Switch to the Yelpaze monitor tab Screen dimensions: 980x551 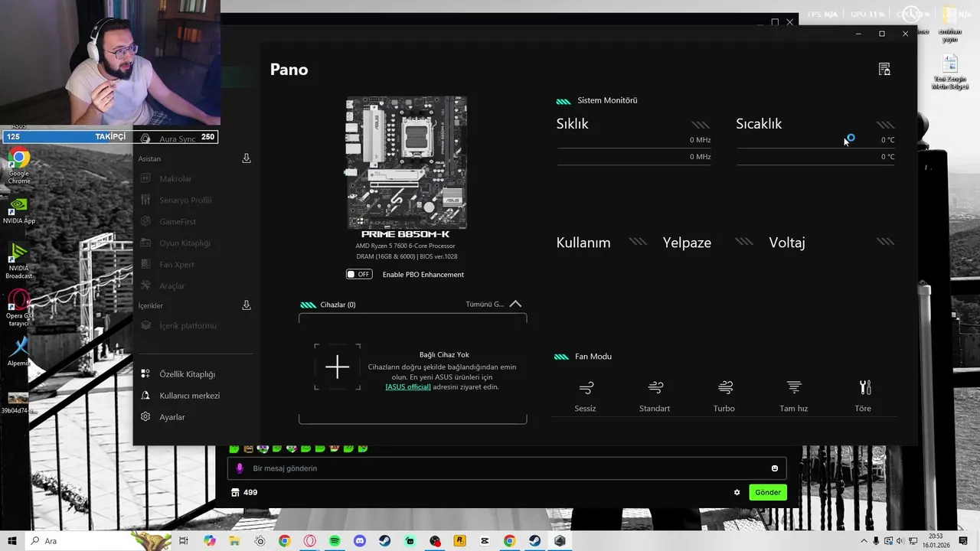(x=687, y=243)
